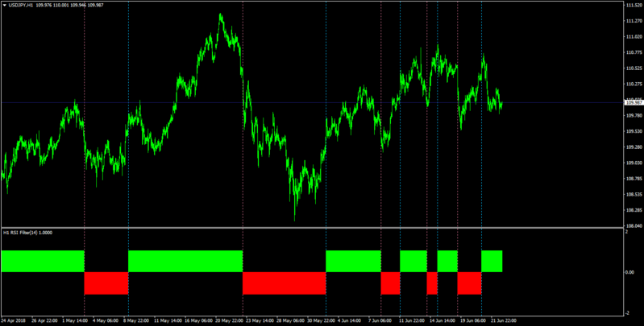Image resolution: width=644 pixels, height=326 pixels.
Task: Click the 108.535 price axis label
Action: [634, 194]
